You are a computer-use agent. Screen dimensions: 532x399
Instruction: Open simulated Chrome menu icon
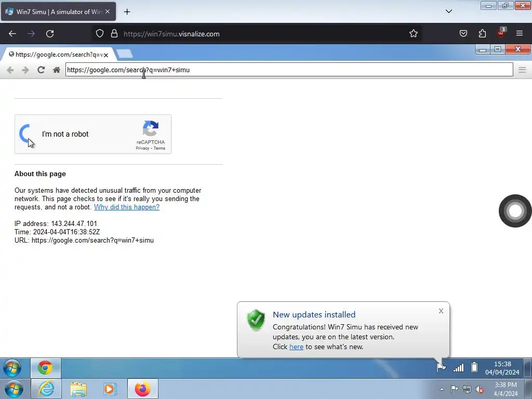coord(522,70)
